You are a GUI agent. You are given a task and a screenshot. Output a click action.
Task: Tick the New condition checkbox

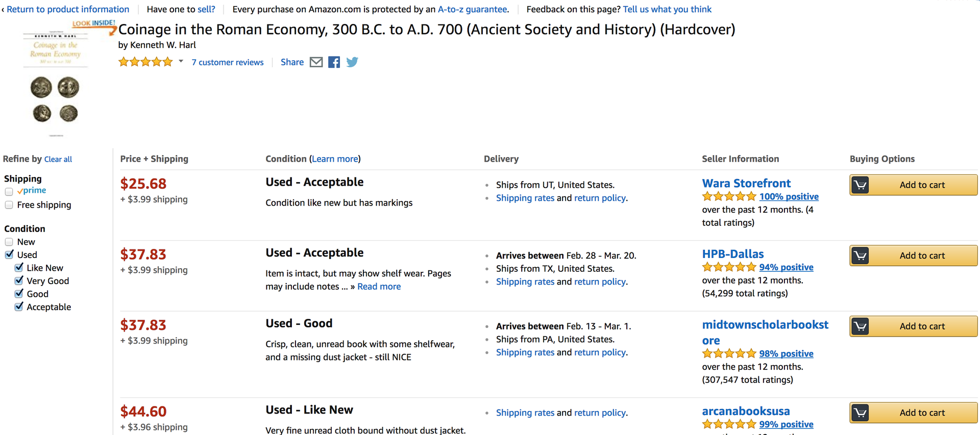9,242
